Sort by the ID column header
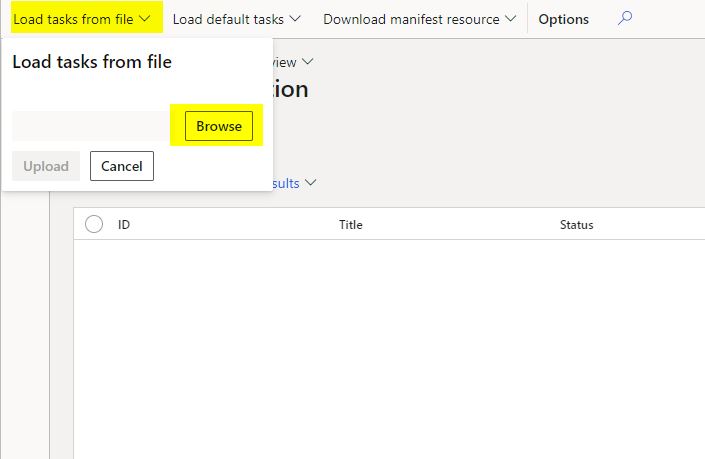The height and width of the screenshot is (459, 705). (124, 225)
